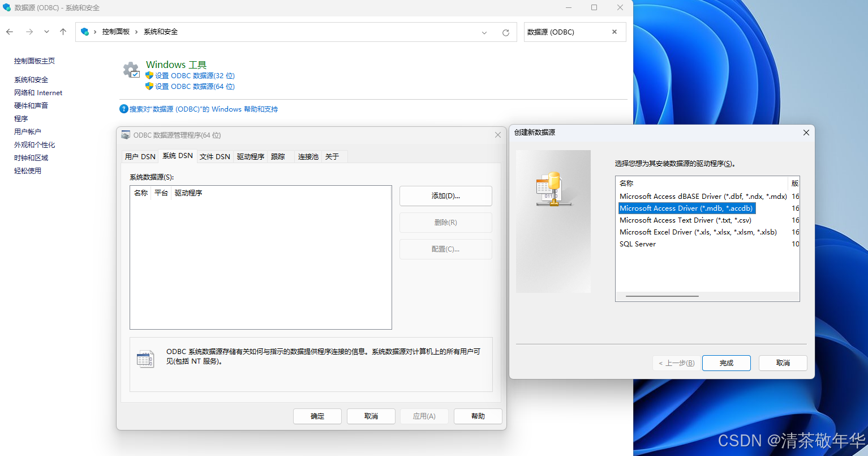Select 时钟和区域 in the sidebar

click(31, 158)
